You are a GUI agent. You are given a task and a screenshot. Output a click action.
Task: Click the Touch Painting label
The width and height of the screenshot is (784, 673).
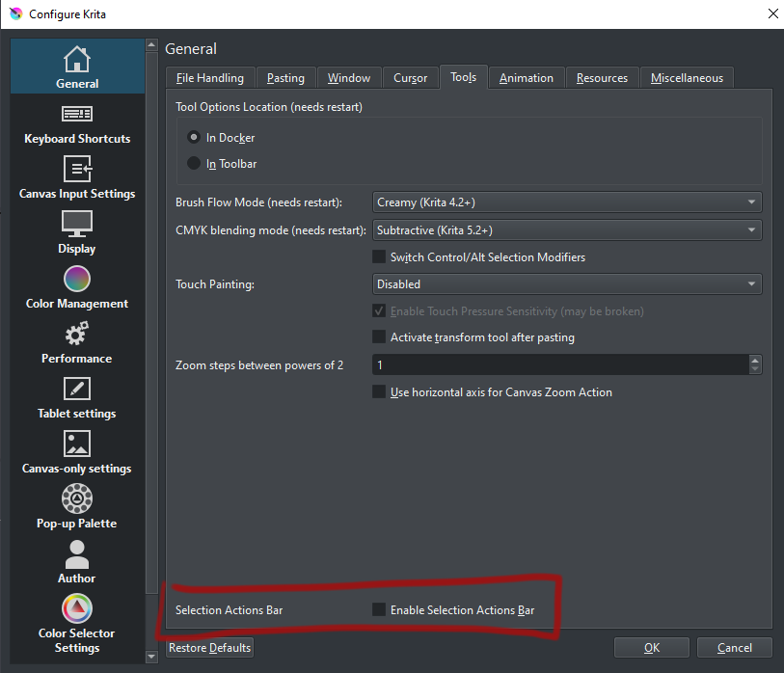tap(215, 284)
